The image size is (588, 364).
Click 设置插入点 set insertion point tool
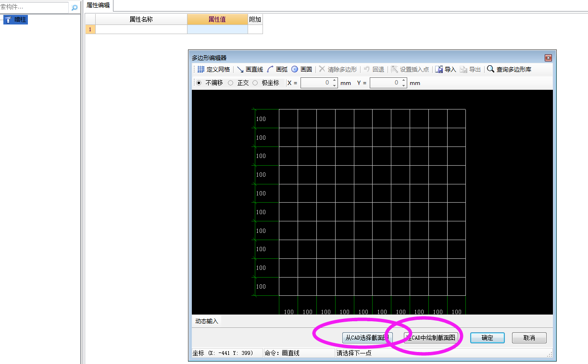(x=410, y=70)
